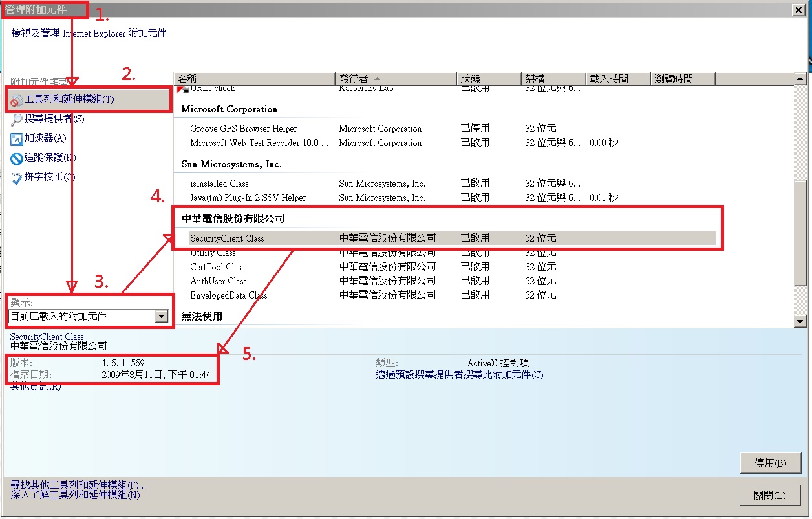Click the 關閉(L) button
Screen dimensions: 812x519
tap(771, 496)
